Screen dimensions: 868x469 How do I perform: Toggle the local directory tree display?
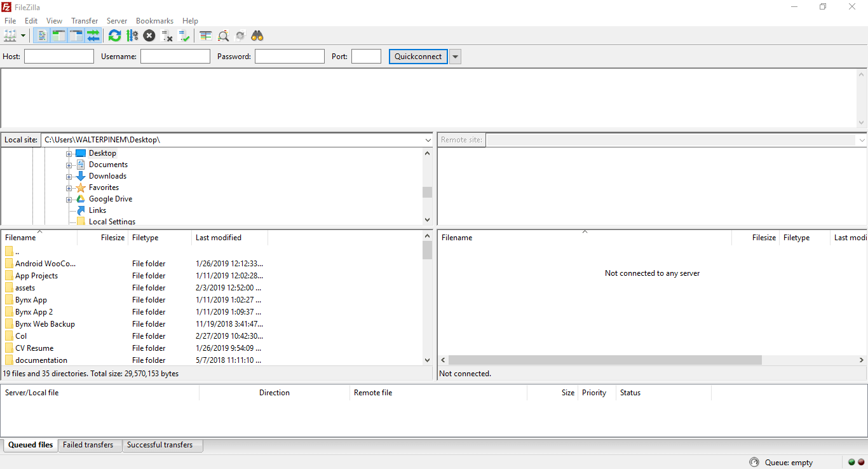(x=58, y=36)
